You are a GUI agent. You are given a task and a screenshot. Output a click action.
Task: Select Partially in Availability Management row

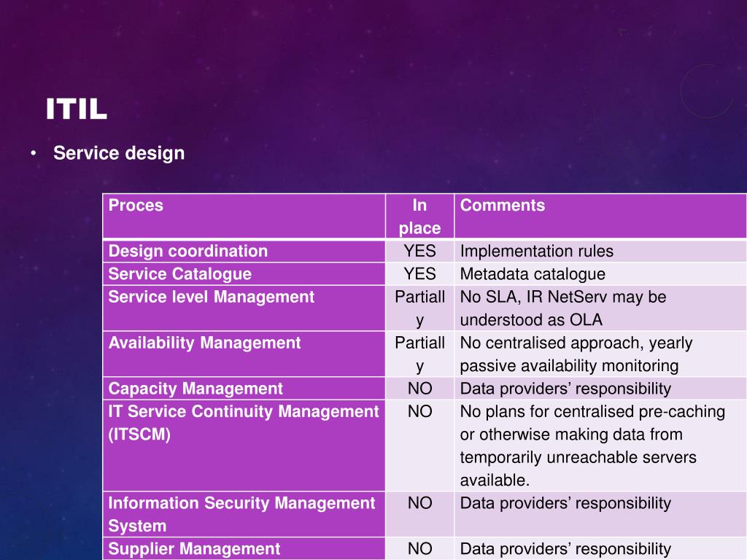pyautogui.click(x=419, y=354)
